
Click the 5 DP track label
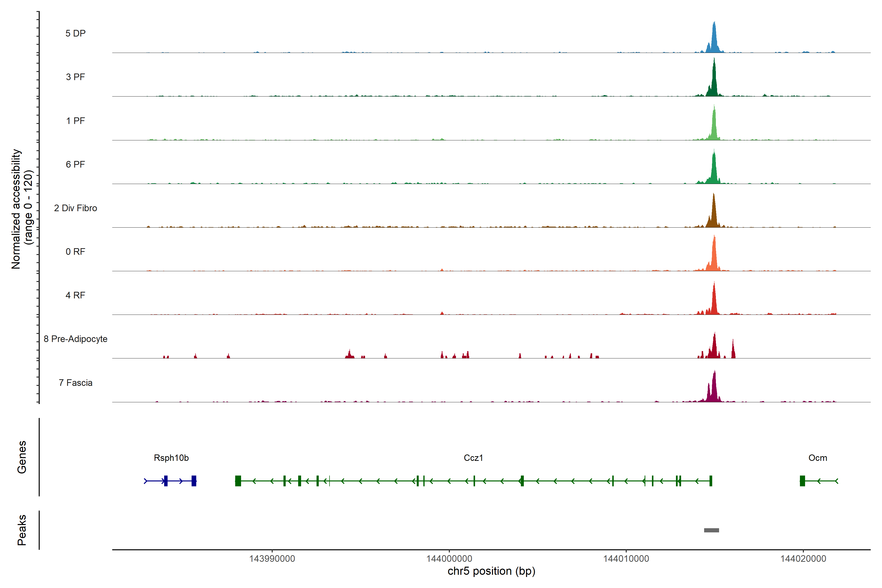(x=75, y=33)
